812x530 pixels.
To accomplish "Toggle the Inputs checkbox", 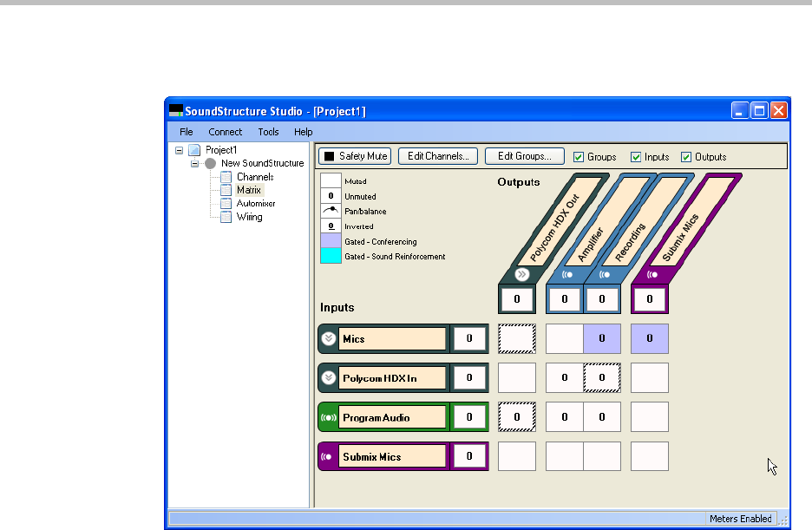I will 636,157.
